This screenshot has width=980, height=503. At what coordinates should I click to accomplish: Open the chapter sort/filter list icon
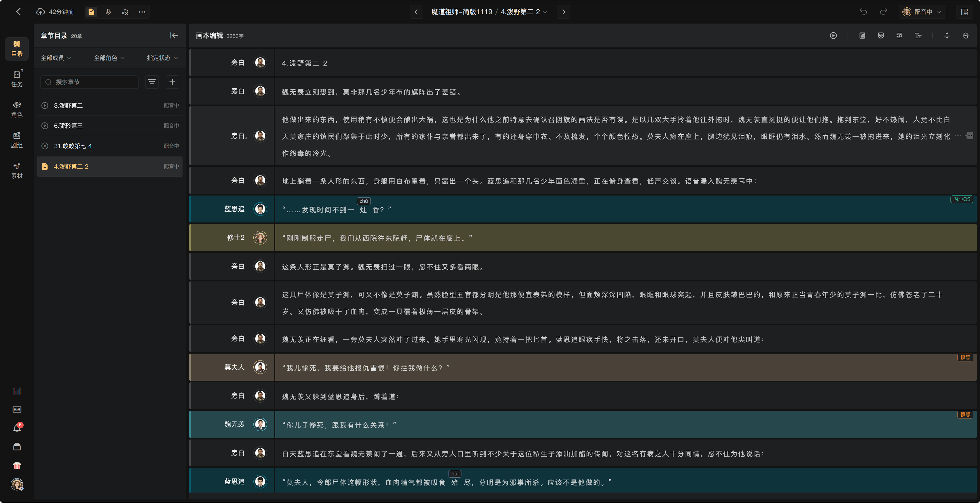[152, 82]
